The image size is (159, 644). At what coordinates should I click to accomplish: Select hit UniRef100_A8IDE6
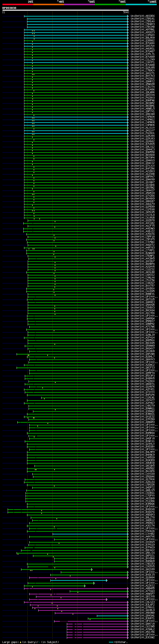coord(143,16)
